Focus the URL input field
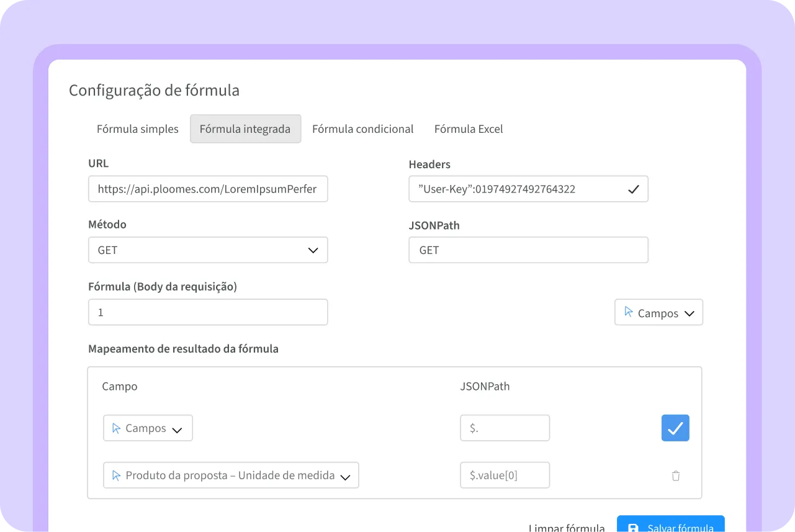Image resolution: width=795 pixels, height=532 pixels. (208, 189)
